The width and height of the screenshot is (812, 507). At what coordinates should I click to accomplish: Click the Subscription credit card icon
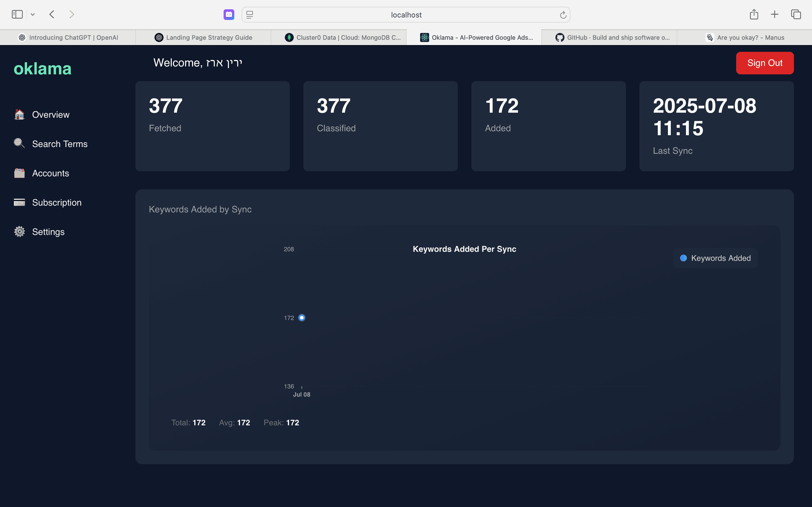click(19, 202)
